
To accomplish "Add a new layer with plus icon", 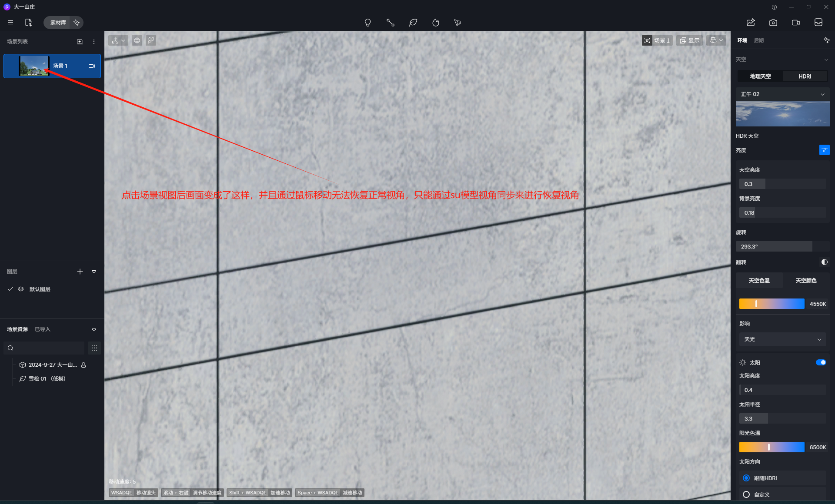I will point(80,272).
